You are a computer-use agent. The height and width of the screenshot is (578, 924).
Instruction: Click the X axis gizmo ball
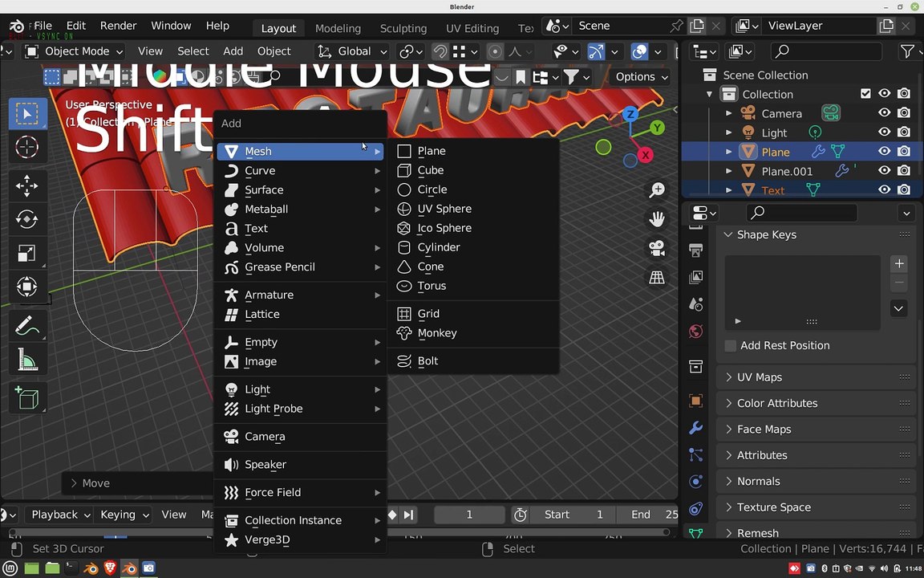645,155
